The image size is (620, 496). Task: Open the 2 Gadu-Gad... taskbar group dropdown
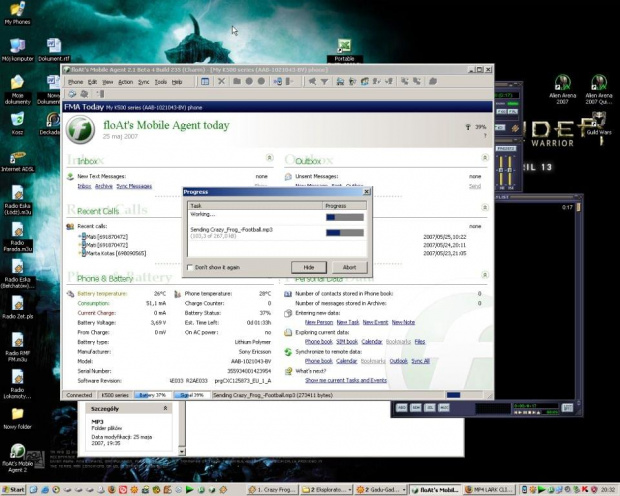pyautogui.click(x=404, y=490)
